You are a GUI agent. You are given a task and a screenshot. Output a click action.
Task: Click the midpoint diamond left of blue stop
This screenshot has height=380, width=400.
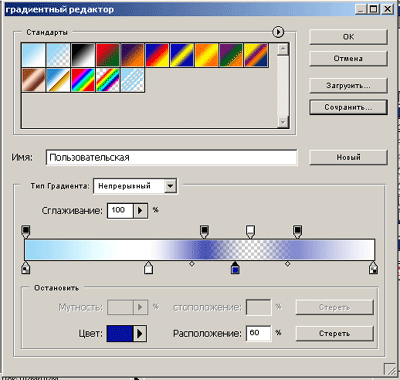pyautogui.click(x=192, y=264)
